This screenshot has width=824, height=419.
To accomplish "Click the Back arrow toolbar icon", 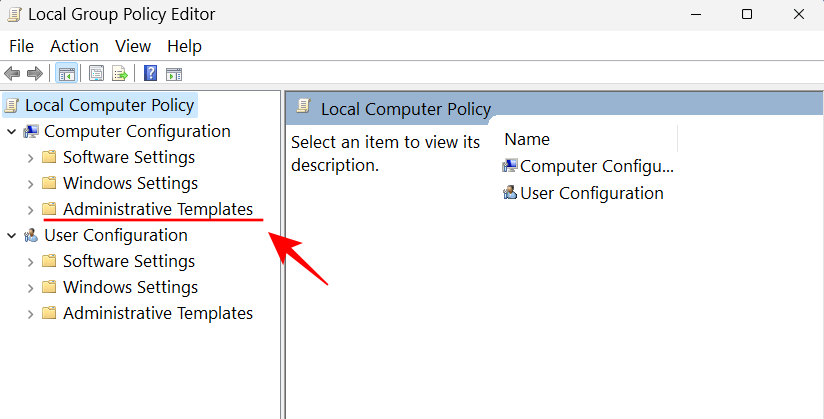I will (12, 73).
